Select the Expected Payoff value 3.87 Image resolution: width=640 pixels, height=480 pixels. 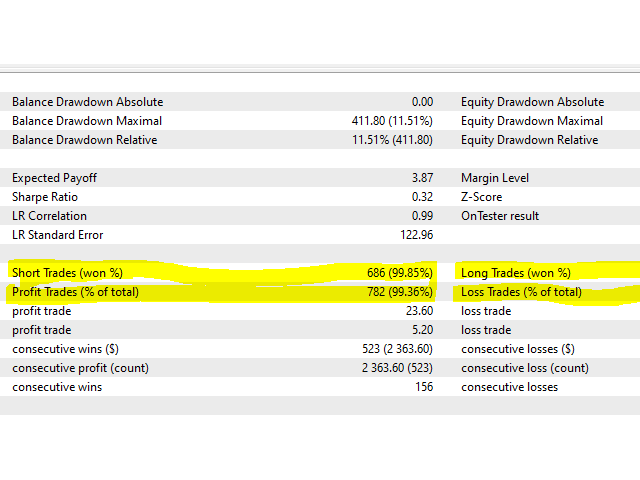422,178
